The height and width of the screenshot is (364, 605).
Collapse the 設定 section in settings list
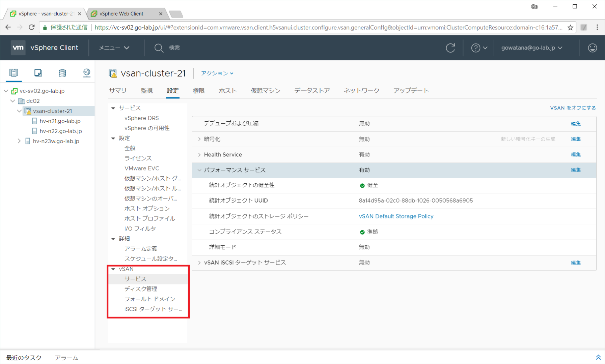(x=113, y=139)
